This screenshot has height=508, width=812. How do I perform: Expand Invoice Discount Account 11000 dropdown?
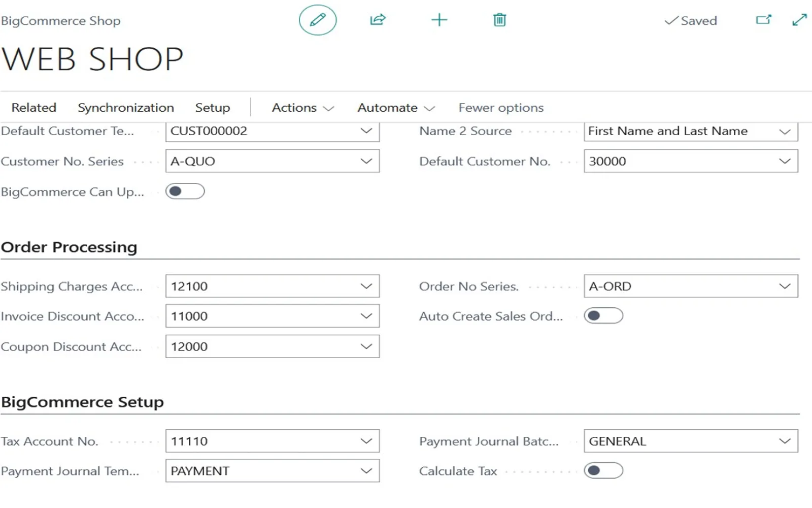pyautogui.click(x=366, y=316)
